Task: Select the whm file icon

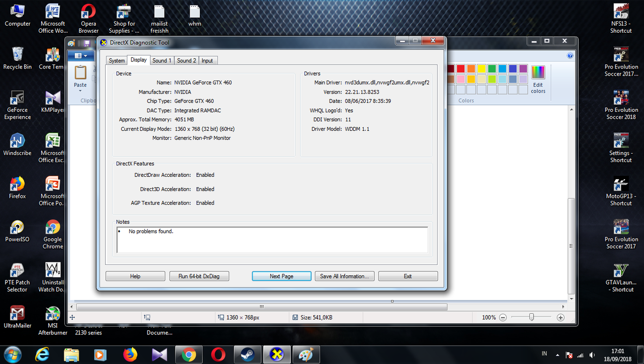Action: 195,15
